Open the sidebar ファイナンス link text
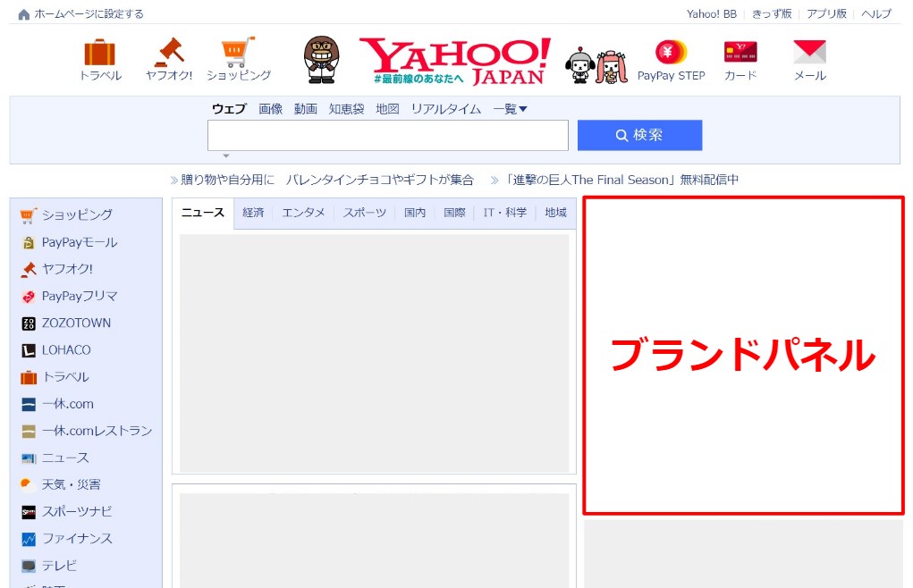913x588 pixels. pyautogui.click(x=77, y=539)
